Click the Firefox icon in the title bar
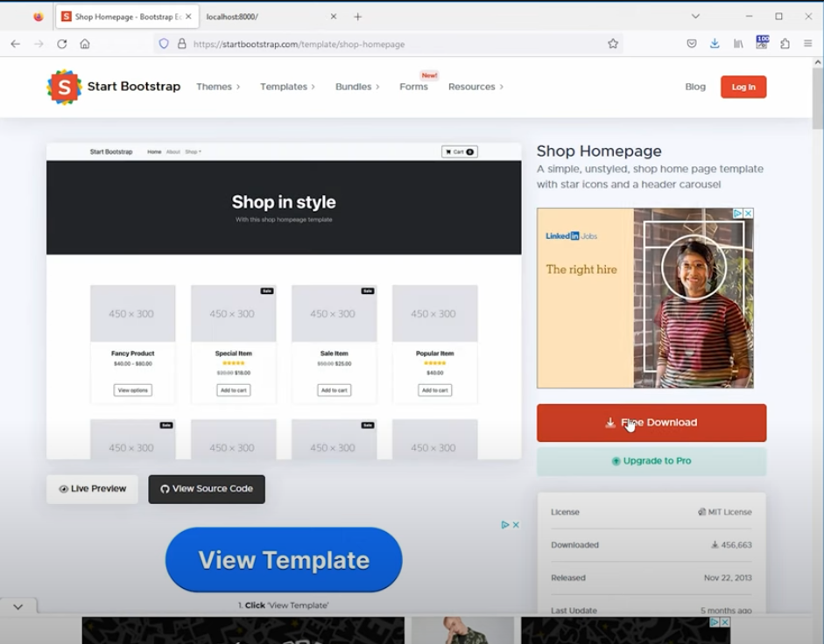The height and width of the screenshot is (644, 824). click(x=39, y=17)
